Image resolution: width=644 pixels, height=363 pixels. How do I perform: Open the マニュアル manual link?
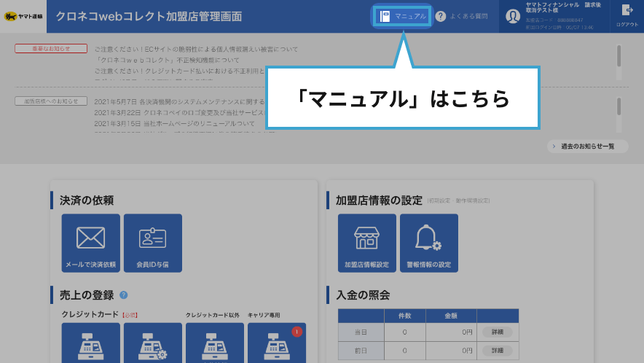(402, 17)
